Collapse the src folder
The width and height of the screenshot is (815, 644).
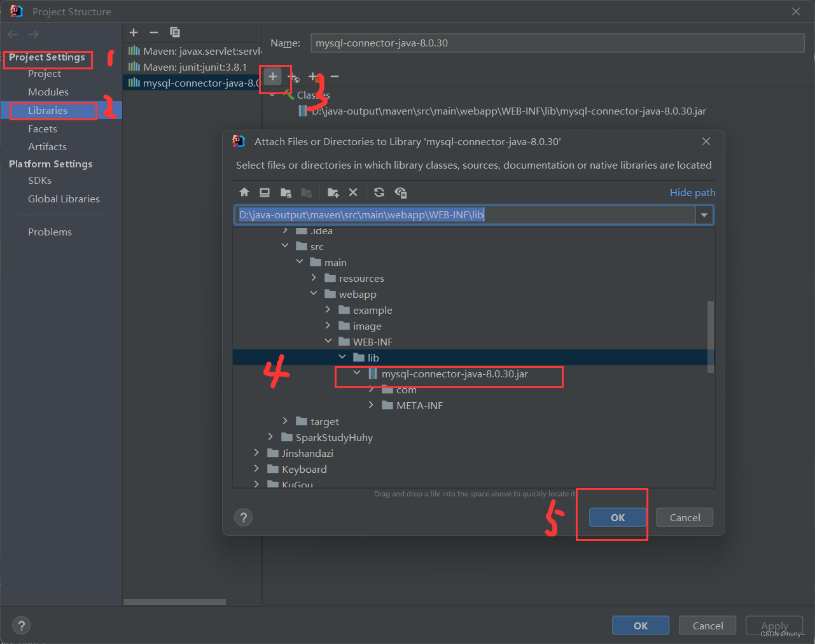pos(285,246)
